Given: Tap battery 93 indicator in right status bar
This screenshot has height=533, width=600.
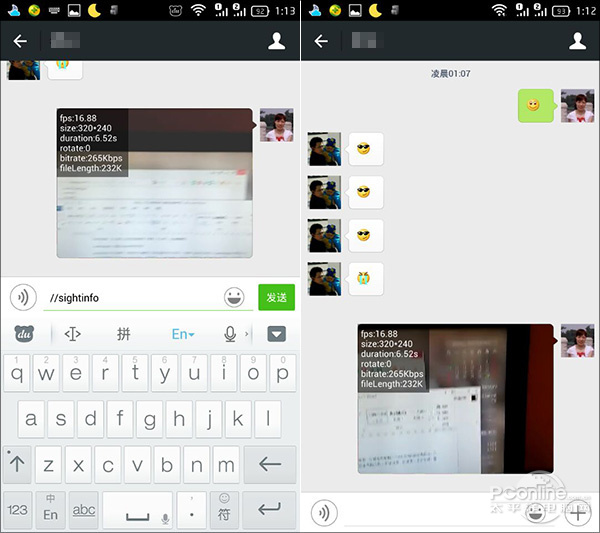Looking at the screenshot, I should click(561, 11).
